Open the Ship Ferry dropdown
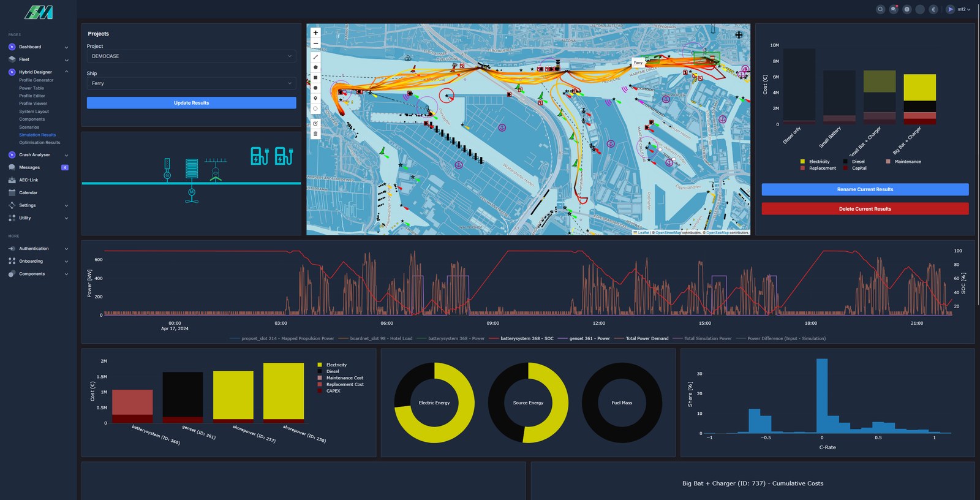 tap(191, 83)
